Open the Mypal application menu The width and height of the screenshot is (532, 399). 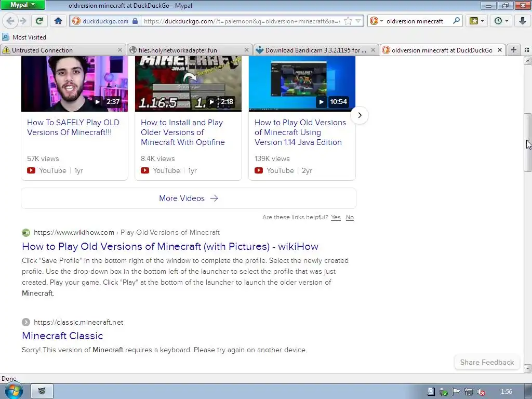(x=22, y=5)
